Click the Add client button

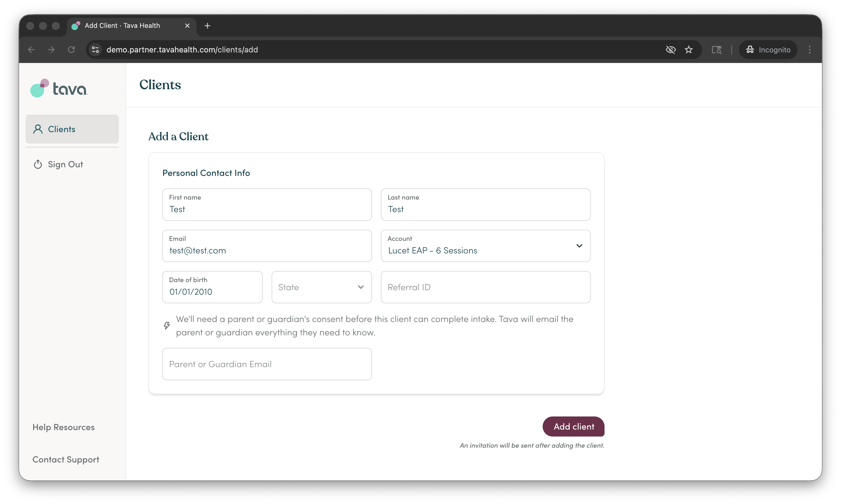pos(573,427)
